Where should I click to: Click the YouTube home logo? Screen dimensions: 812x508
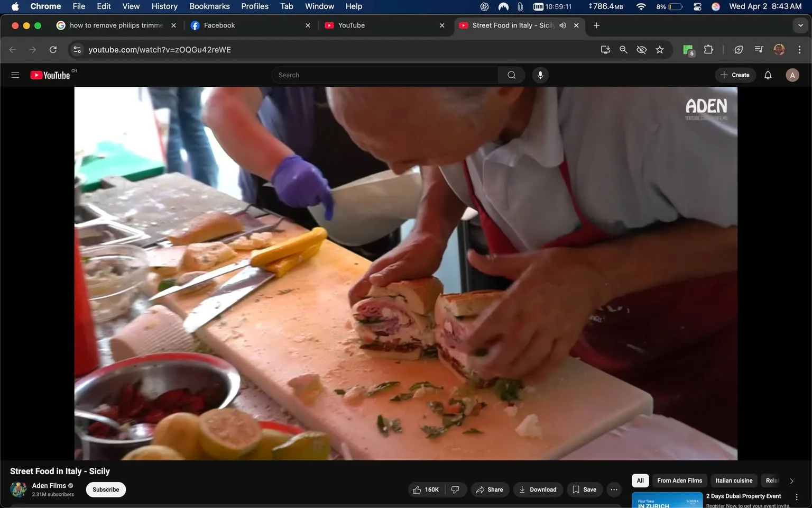pos(51,75)
